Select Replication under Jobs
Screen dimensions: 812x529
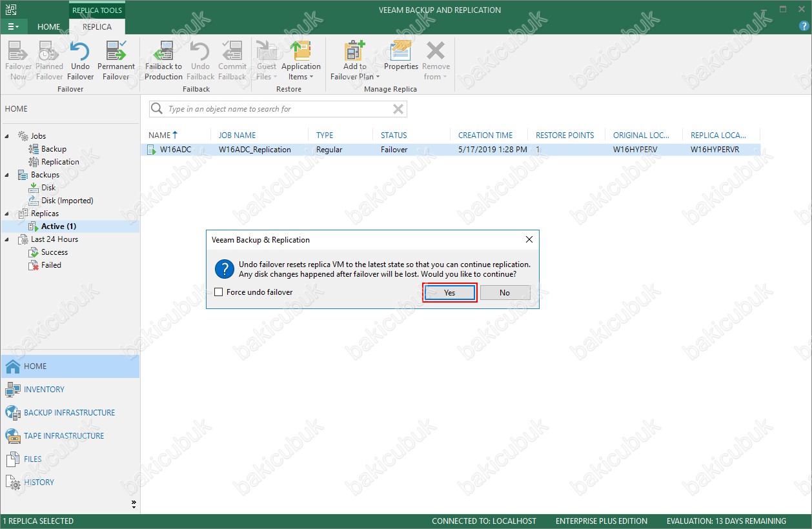(x=60, y=162)
